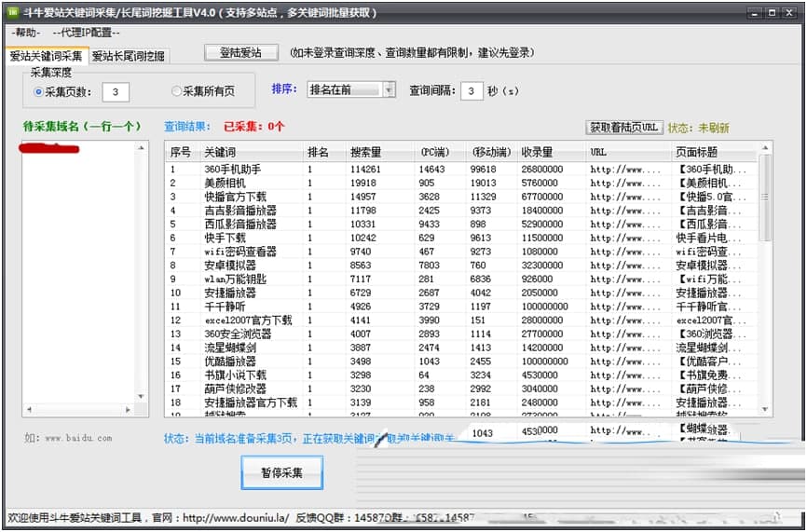Image resolution: width=807 pixels, height=532 pixels.
Task: Switch to 爱站长尾词挖掘 tab
Action: (129, 56)
